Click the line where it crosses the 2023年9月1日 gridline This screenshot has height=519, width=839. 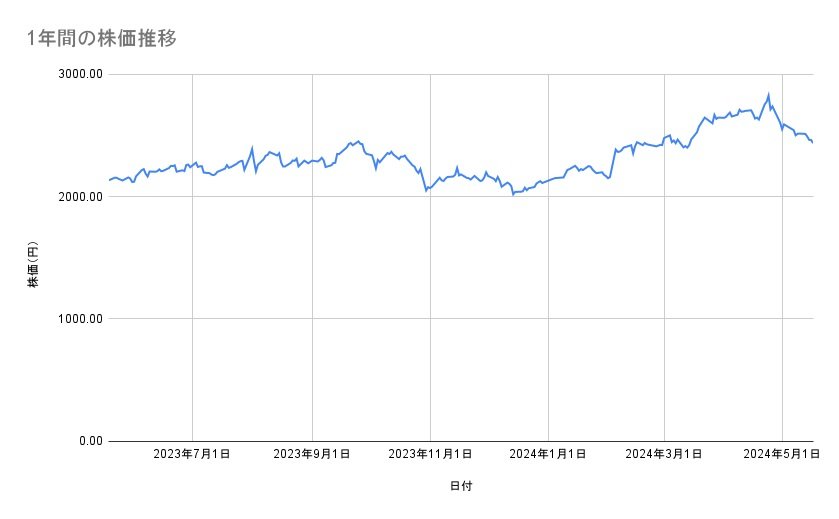pyautogui.click(x=313, y=160)
